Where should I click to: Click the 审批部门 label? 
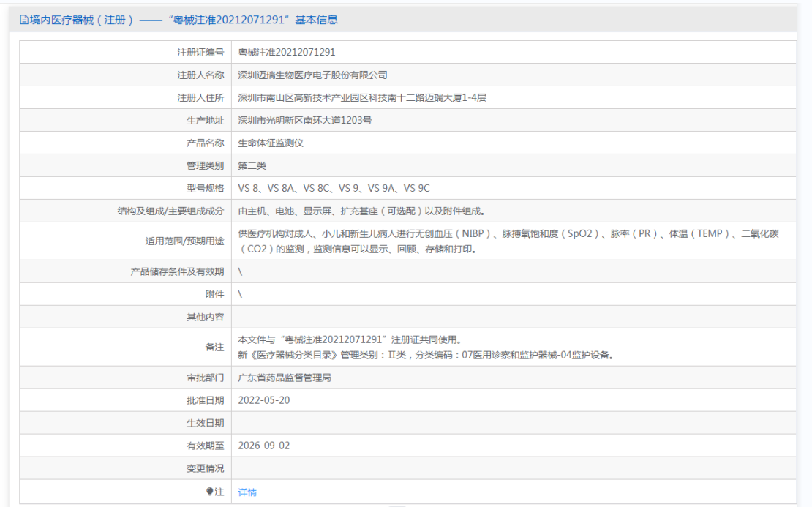205,378
